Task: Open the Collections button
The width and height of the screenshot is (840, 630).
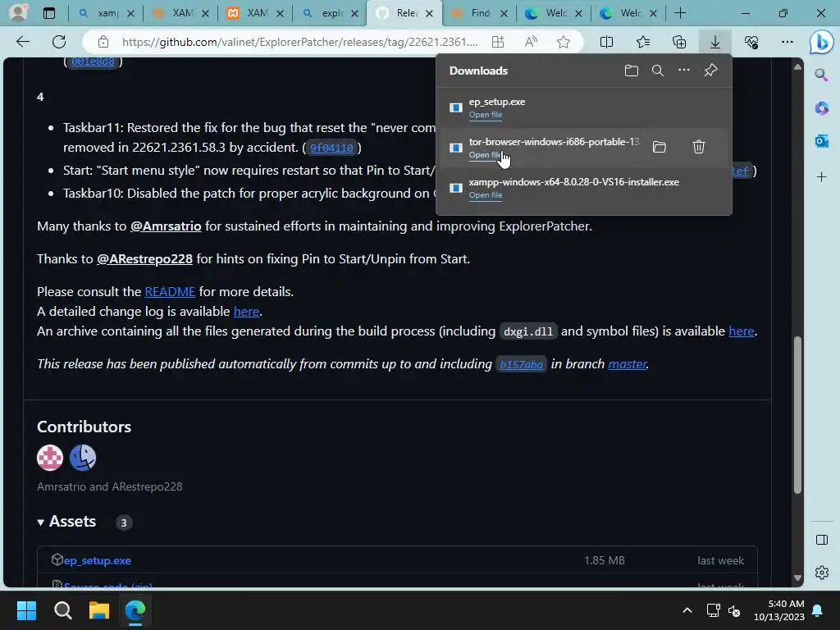Action: 678,42
